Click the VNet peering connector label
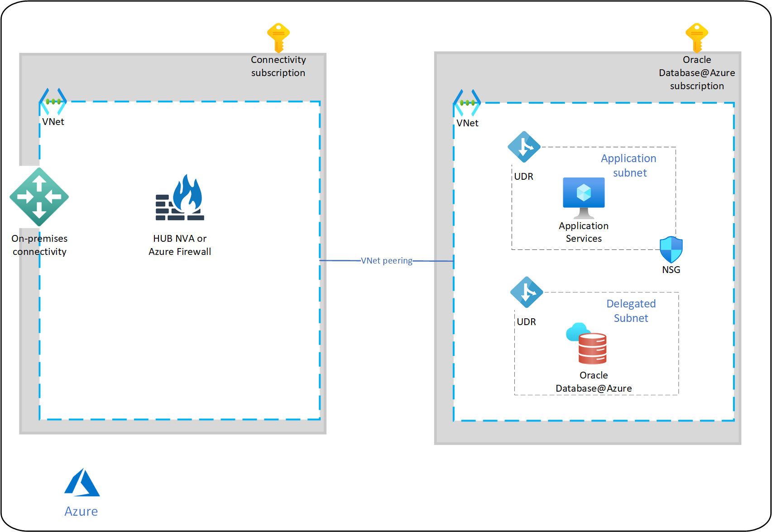This screenshot has height=532, width=772. 387,261
